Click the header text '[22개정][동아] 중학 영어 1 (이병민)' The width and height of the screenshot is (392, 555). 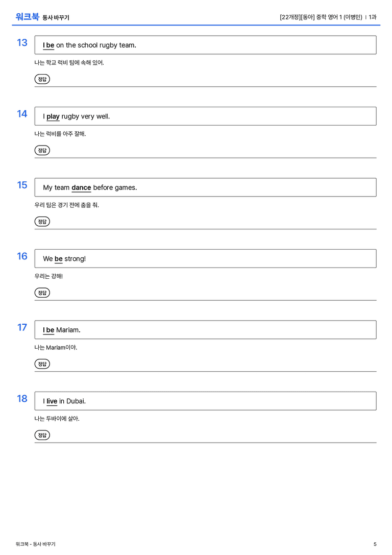click(x=321, y=17)
